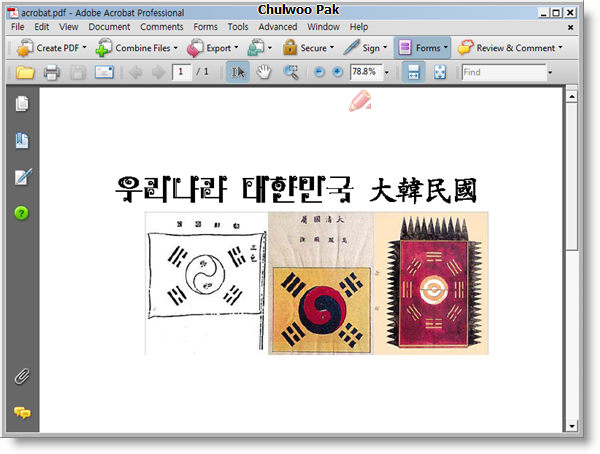Activate the Hand tool
This screenshot has width=600, height=454.
point(264,72)
